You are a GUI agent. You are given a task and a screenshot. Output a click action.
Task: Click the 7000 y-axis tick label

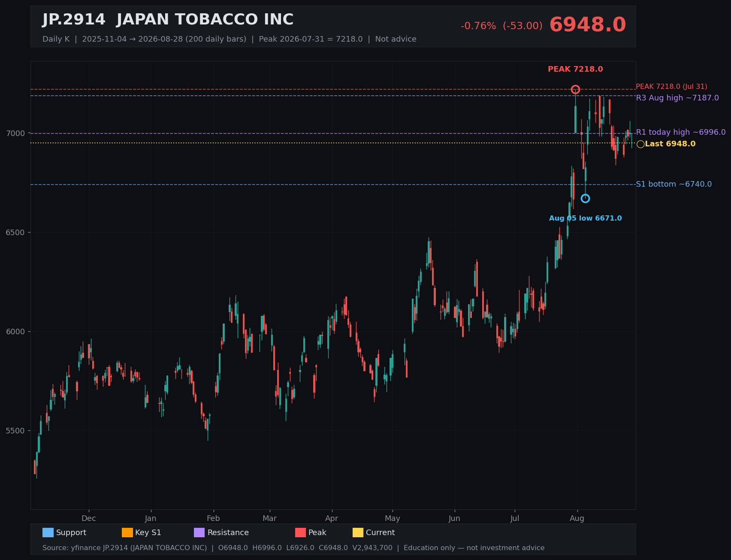(15, 133)
